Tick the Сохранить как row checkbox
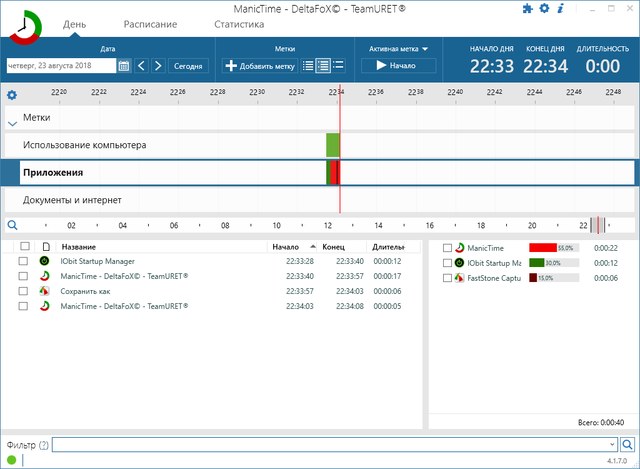The image size is (640, 469). click(23, 291)
